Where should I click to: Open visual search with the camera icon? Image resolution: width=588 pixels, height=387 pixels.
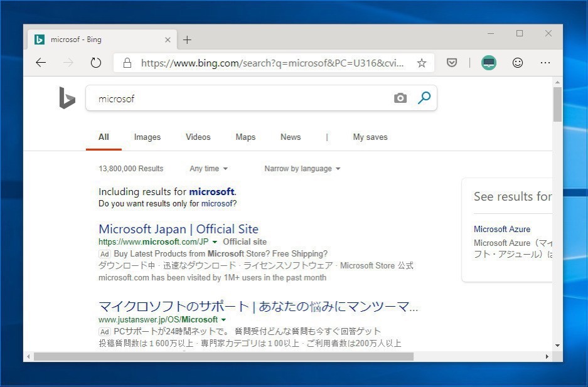pos(400,98)
